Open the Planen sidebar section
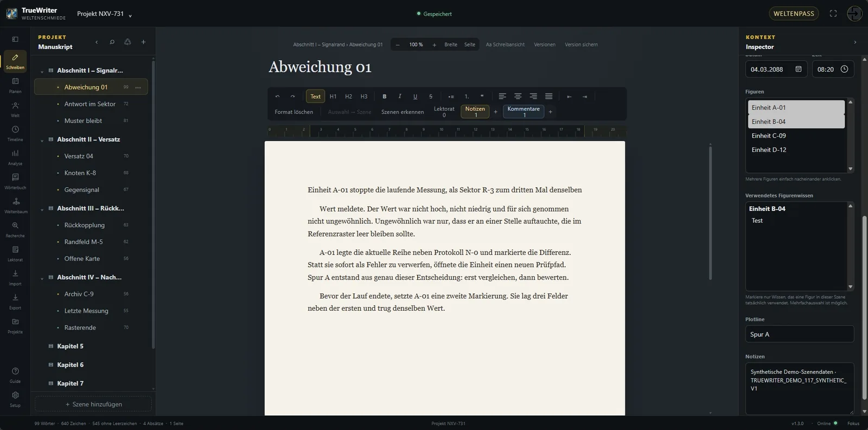The height and width of the screenshot is (430, 868). coord(15,85)
